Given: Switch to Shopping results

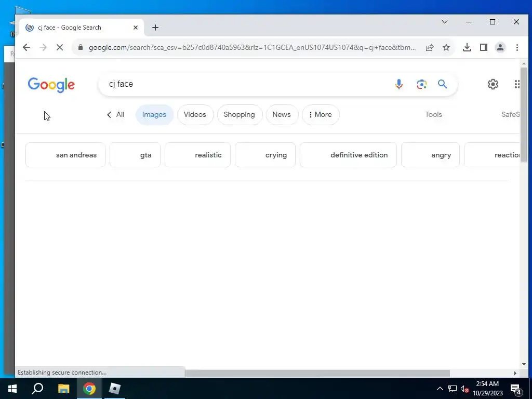Looking at the screenshot, I should 240,115.
